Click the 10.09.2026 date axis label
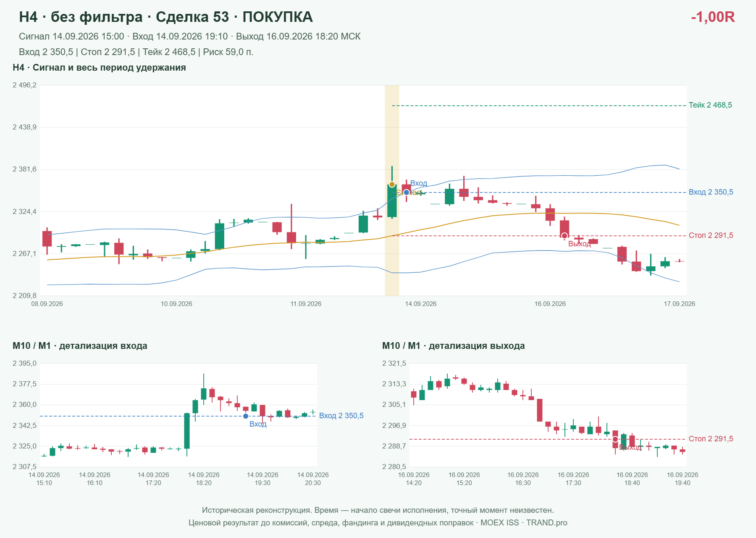Screen dimensions: 756x538 coord(176,304)
